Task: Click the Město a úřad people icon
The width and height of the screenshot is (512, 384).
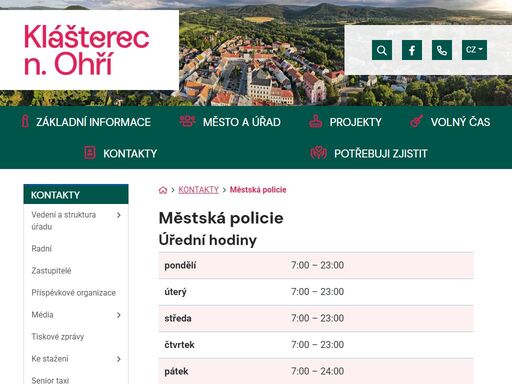Action: (x=188, y=121)
